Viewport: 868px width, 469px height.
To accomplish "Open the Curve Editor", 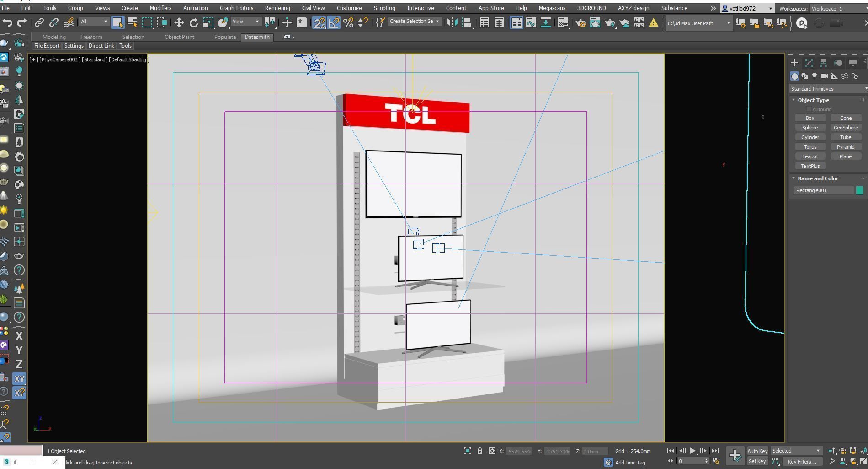I will (531, 22).
